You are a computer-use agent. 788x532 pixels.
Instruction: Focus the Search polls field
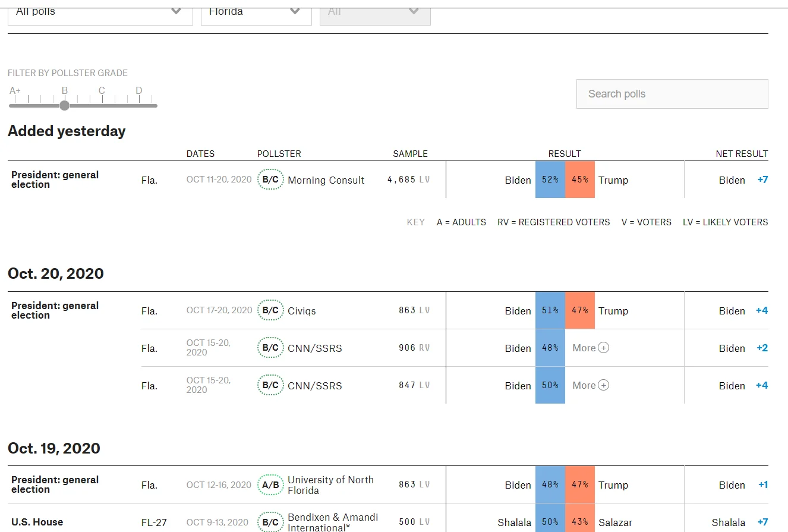point(672,94)
